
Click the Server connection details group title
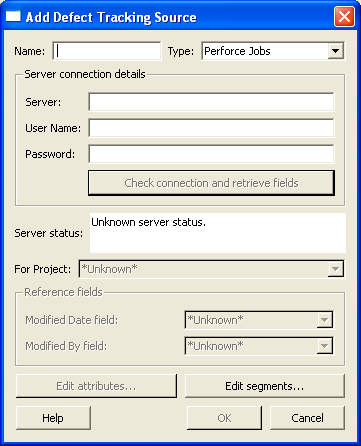coord(85,74)
